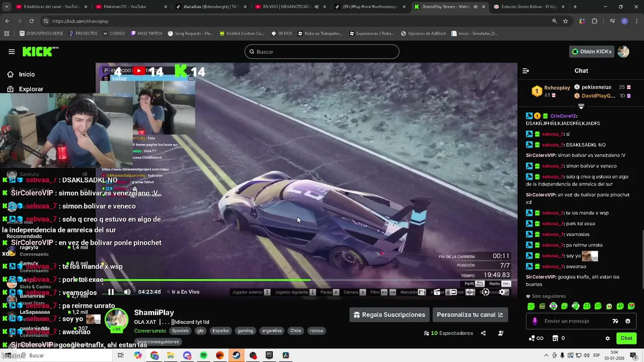
Task: Open chat settings gear
Action: click(608, 338)
